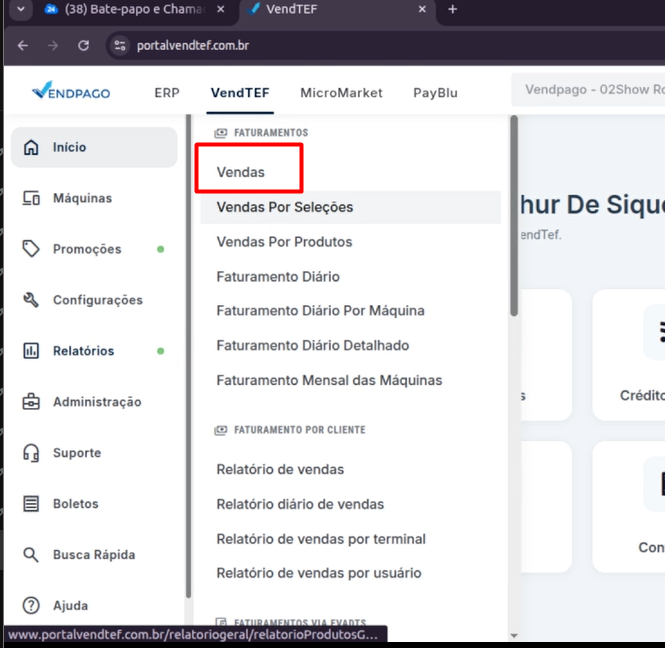Open Ajuda sidebar item
The width and height of the screenshot is (665, 648).
(94, 605)
